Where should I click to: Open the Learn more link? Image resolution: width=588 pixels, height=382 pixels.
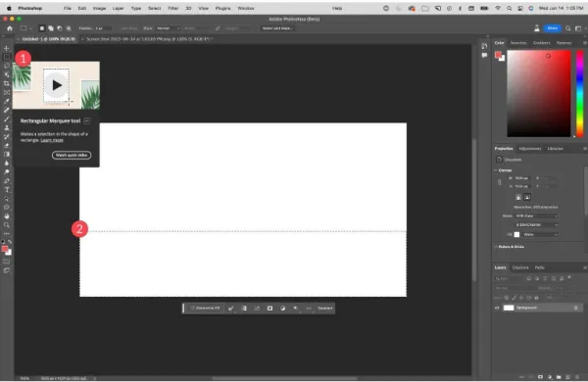(x=52, y=140)
